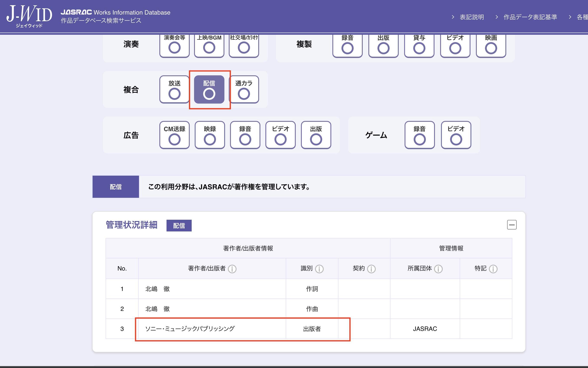Click info icon next to 識別
588x368 pixels.
click(319, 269)
